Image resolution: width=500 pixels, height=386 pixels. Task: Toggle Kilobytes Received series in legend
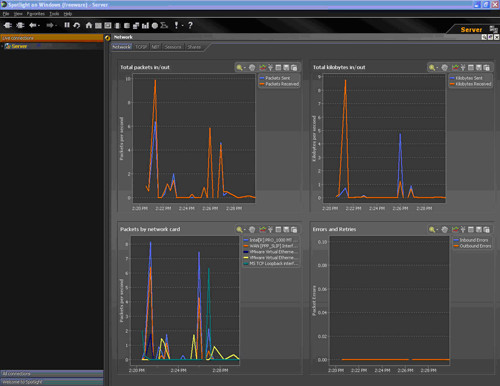coord(470,84)
